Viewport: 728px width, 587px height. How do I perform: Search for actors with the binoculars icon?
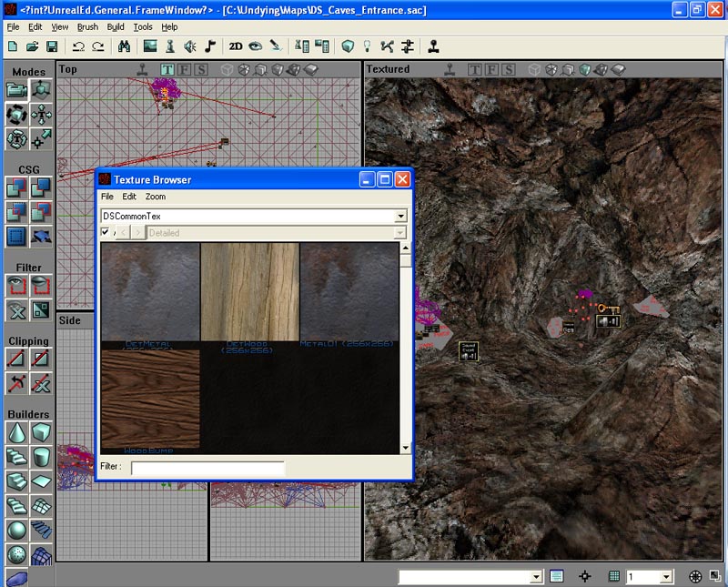click(x=124, y=46)
